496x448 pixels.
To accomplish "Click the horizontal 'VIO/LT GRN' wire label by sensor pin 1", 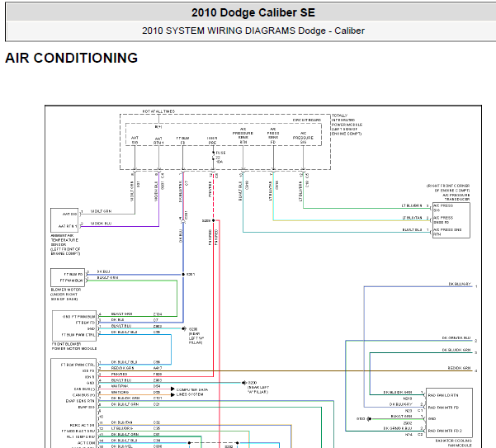I will click(x=101, y=211).
